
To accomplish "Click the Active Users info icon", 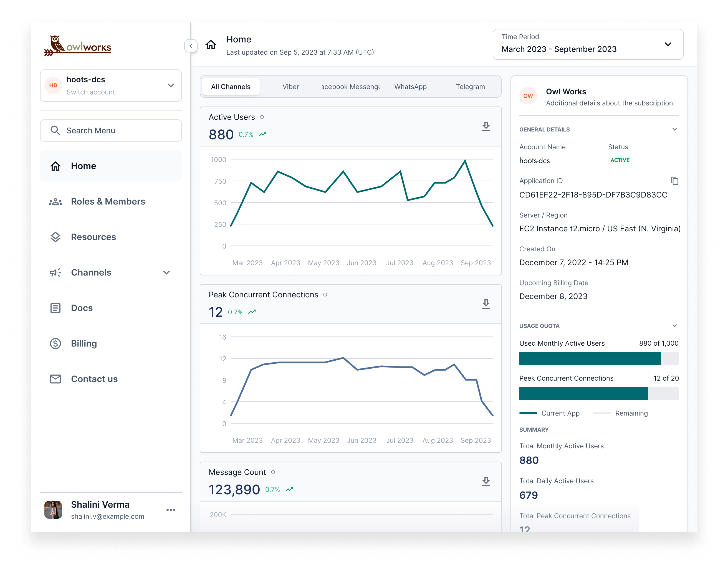I will pos(262,117).
